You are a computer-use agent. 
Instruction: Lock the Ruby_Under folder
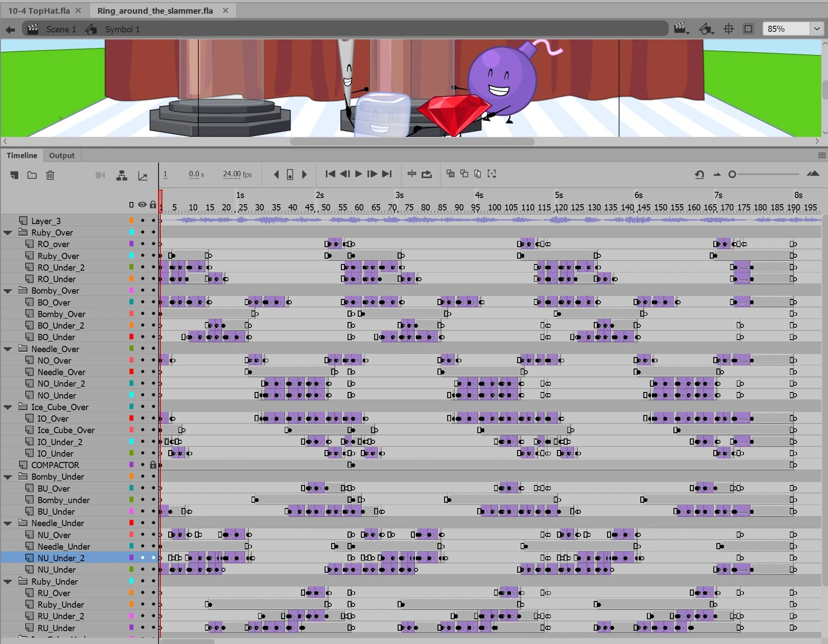[x=154, y=581]
